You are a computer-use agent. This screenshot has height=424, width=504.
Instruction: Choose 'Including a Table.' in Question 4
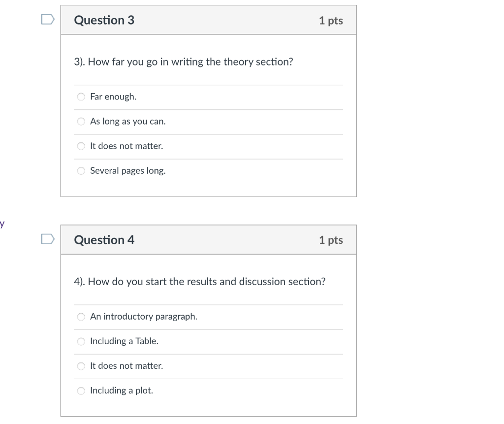(124, 341)
